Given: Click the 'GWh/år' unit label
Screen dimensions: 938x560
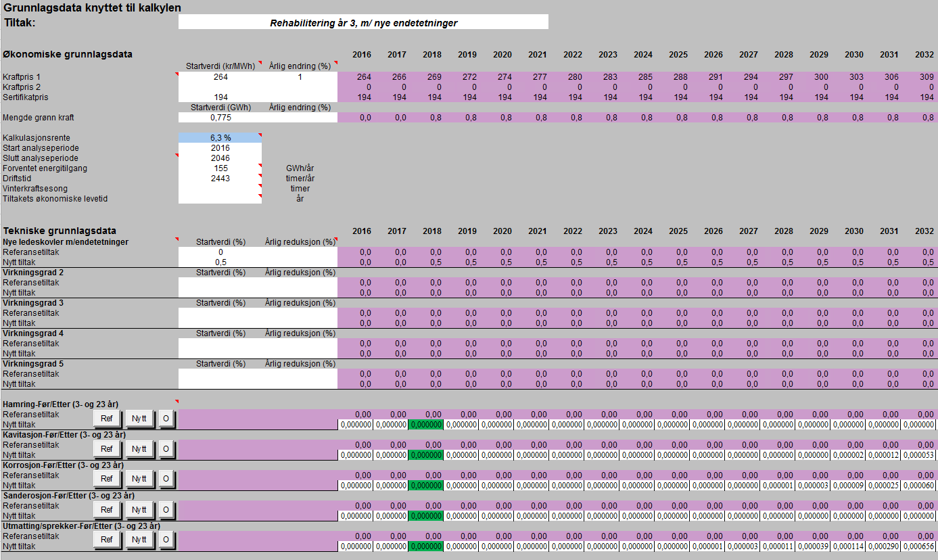Looking at the screenshot, I should [300, 168].
